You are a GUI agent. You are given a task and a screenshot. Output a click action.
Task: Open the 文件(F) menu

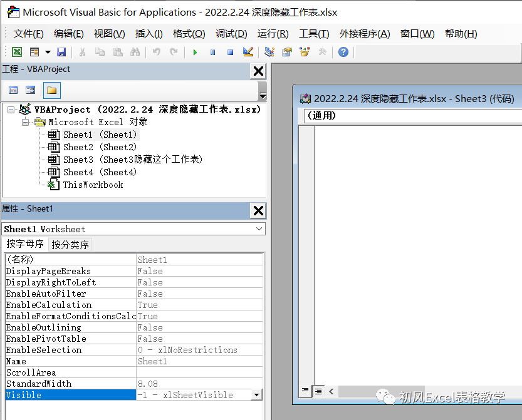[x=29, y=34]
